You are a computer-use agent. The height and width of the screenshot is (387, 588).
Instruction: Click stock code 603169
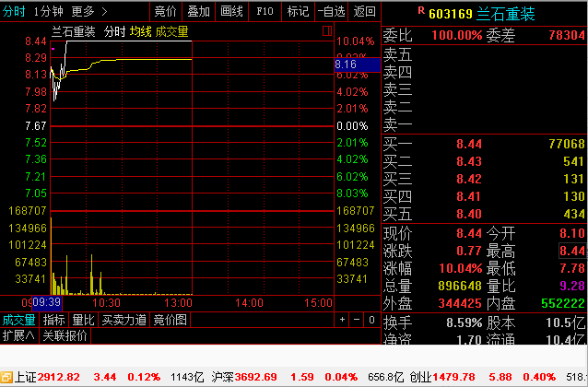pyautogui.click(x=451, y=14)
